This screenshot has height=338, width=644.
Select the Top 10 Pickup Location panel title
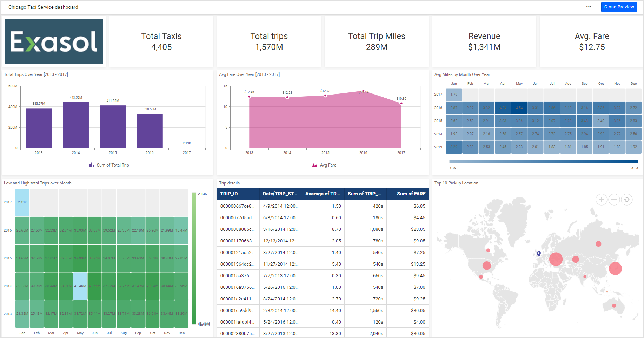[456, 183]
